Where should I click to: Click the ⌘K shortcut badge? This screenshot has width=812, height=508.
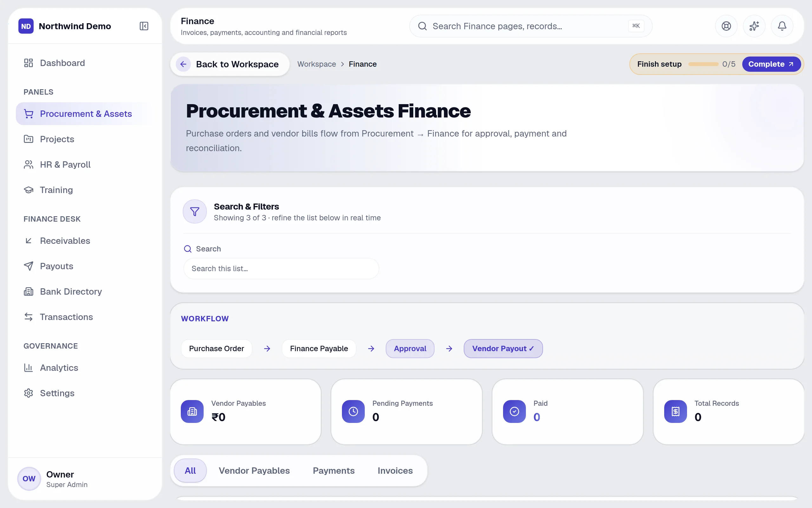click(636, 26)
